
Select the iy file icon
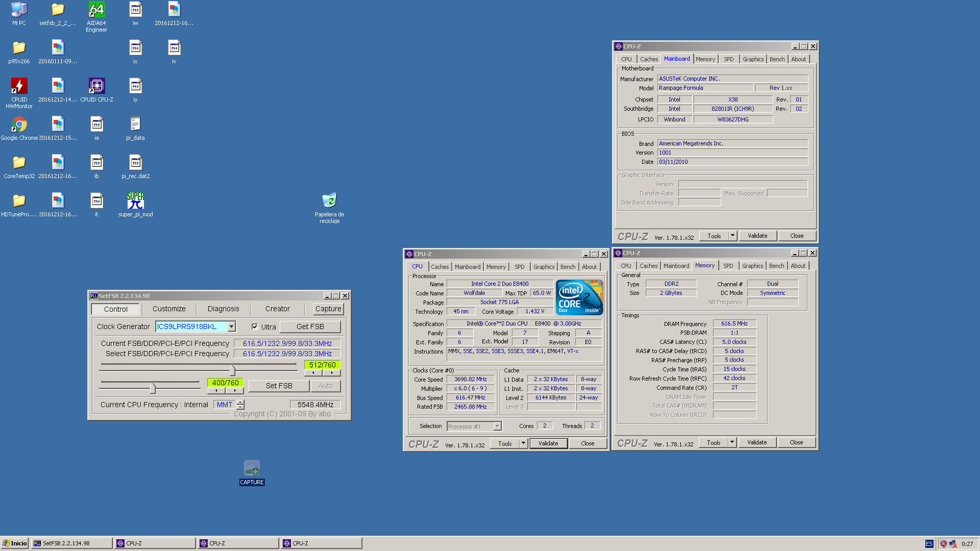pyautogui.click(x=135, y=90)
